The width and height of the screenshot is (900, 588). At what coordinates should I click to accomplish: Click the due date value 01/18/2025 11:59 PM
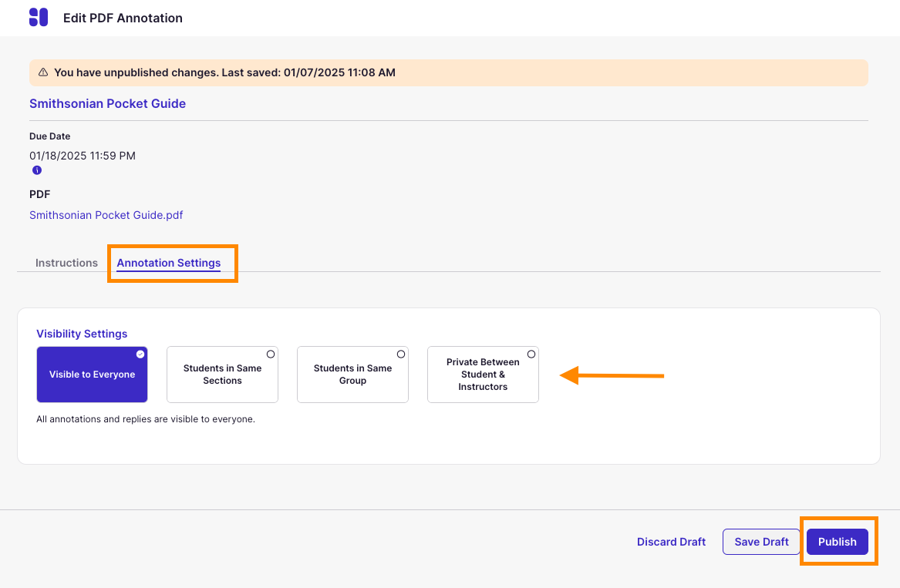82,155
